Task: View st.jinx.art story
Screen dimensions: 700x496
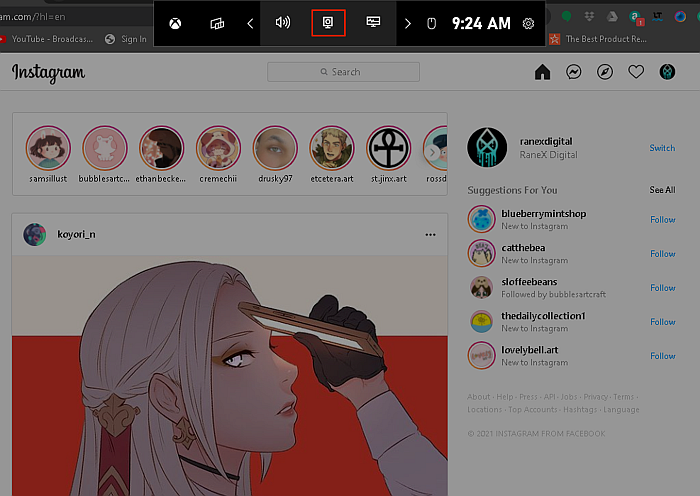Action: tap(388, 148)
